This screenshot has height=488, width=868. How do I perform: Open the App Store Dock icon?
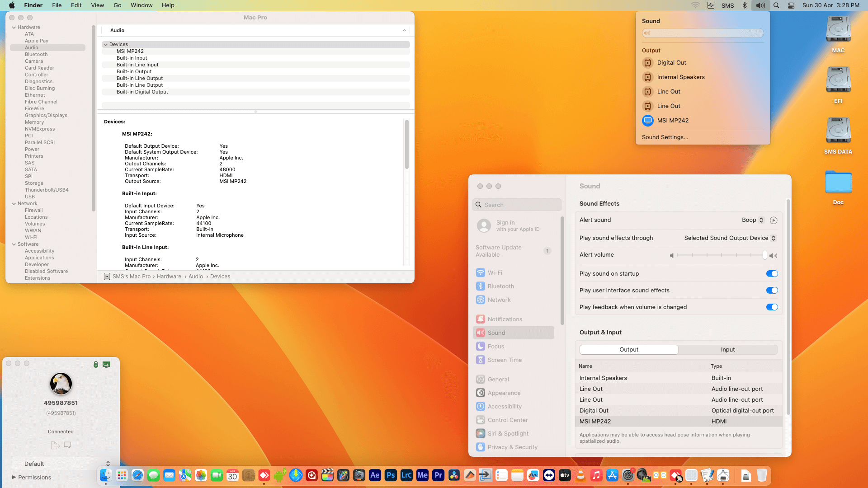[612, 475]
